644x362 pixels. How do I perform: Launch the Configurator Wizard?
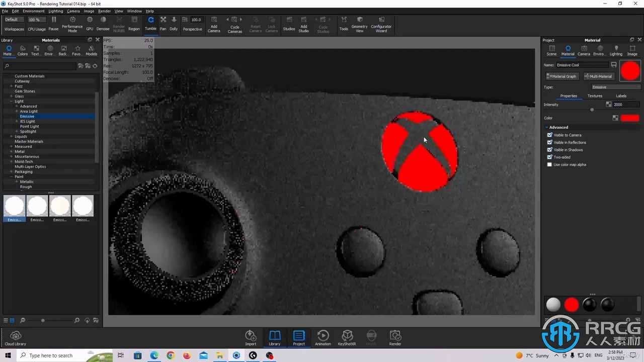(381, 24)
